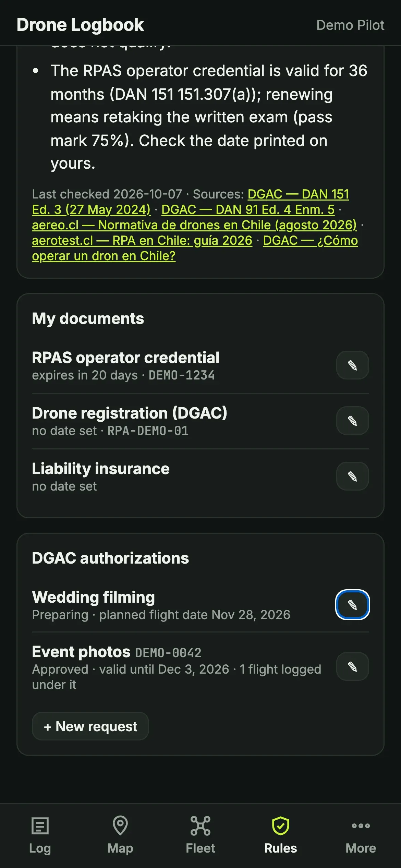Edit the Event photos authorization
The width and height of the screenshot is (401, 868).
point(352,666)
